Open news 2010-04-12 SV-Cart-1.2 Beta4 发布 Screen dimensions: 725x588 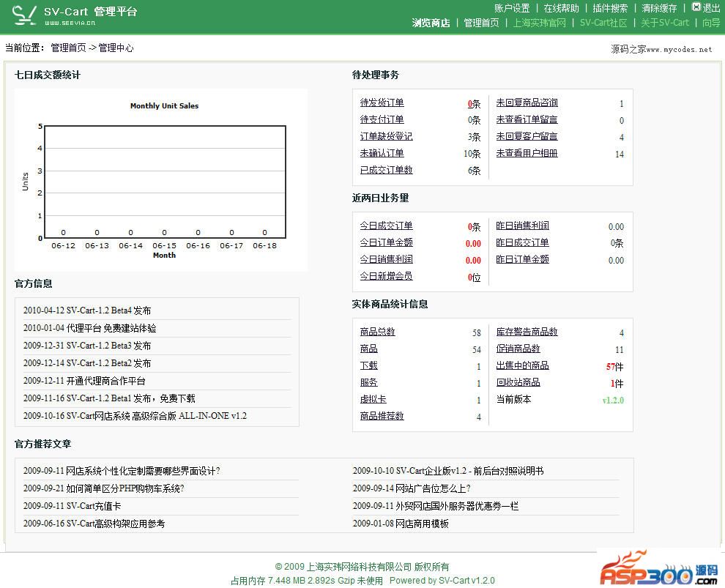click(x=87, y=310)
